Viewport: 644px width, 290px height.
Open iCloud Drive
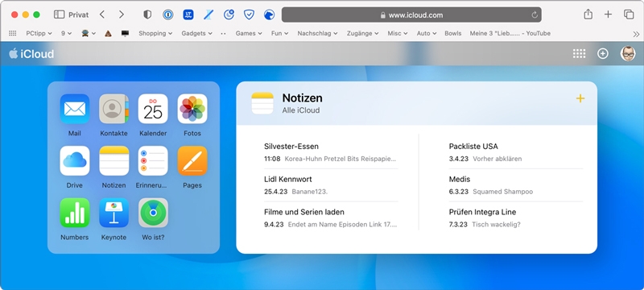75,160
